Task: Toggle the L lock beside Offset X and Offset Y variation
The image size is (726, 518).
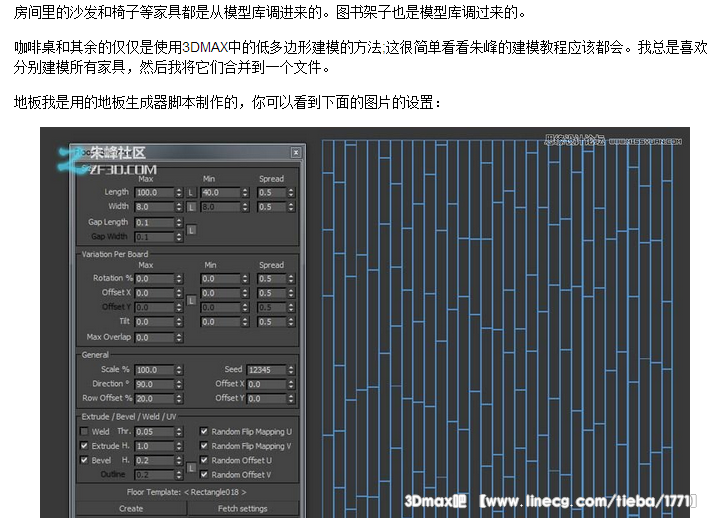Action: [x=191, y=300]
